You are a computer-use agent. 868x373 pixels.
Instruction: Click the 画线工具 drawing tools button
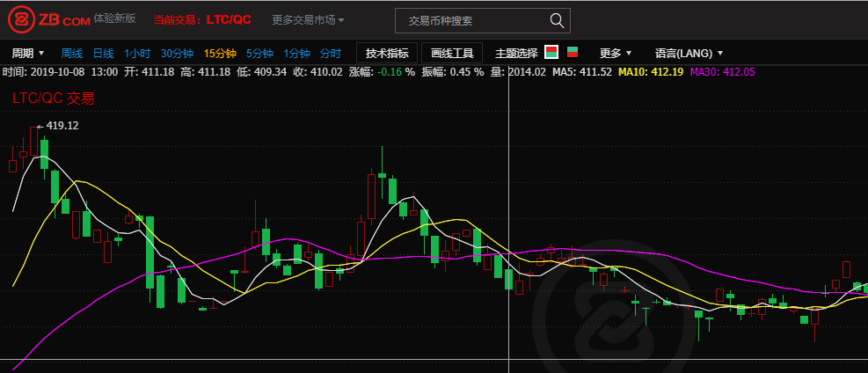[x=452, y=53]
